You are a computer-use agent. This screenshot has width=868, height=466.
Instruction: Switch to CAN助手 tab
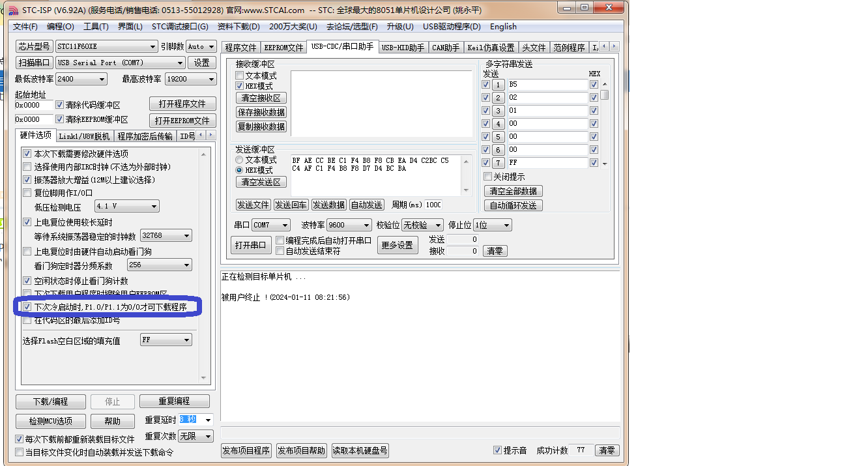(x=446, y=48)
